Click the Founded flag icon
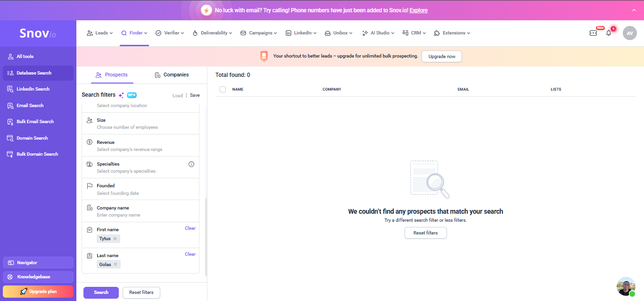Image resolution: width=644 pixels, height=301 pixels. click(x=90, y=186)
